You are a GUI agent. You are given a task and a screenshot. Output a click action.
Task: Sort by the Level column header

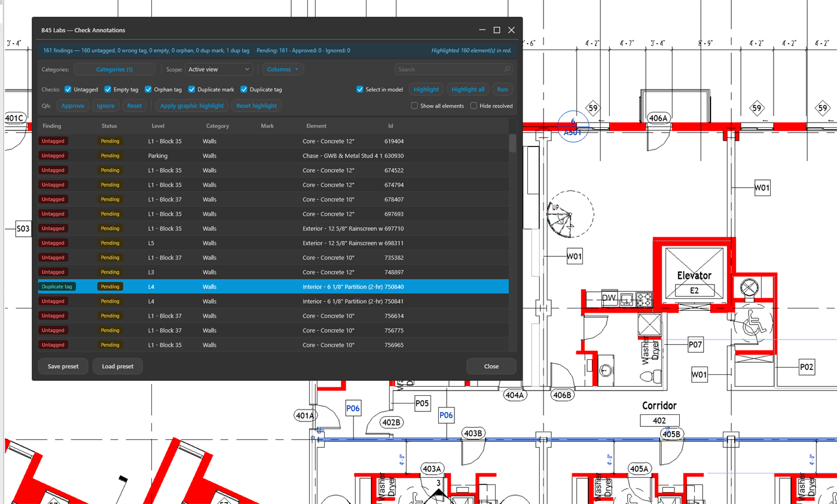[x=158, y=126]
